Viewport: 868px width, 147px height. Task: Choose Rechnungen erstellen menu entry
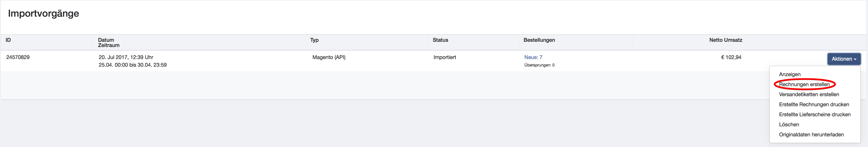(804, 84)
